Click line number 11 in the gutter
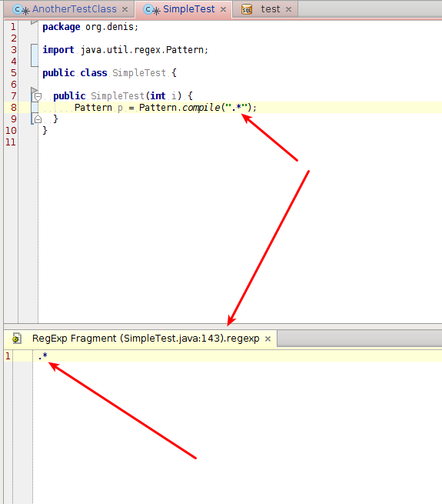The height and width of the screenshot is (504, 442). coord(11,142)
